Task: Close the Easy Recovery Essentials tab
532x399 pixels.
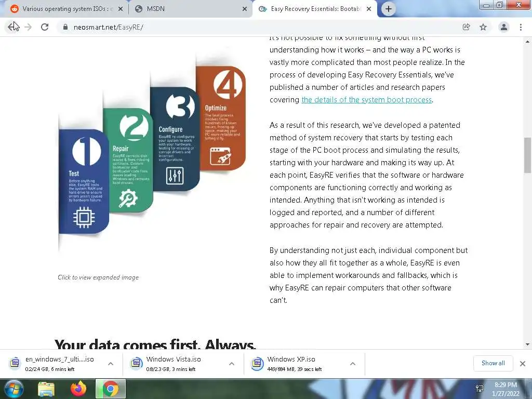Action: pos(369,9)
